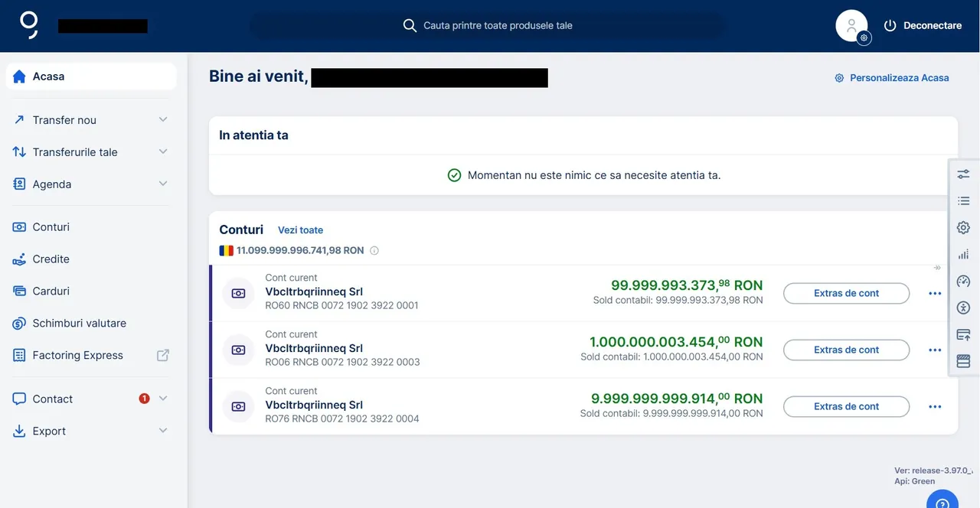Viewport: 980px width, 508px height.
Task: Click the Vezi toate link
Action: pos(300,230)
